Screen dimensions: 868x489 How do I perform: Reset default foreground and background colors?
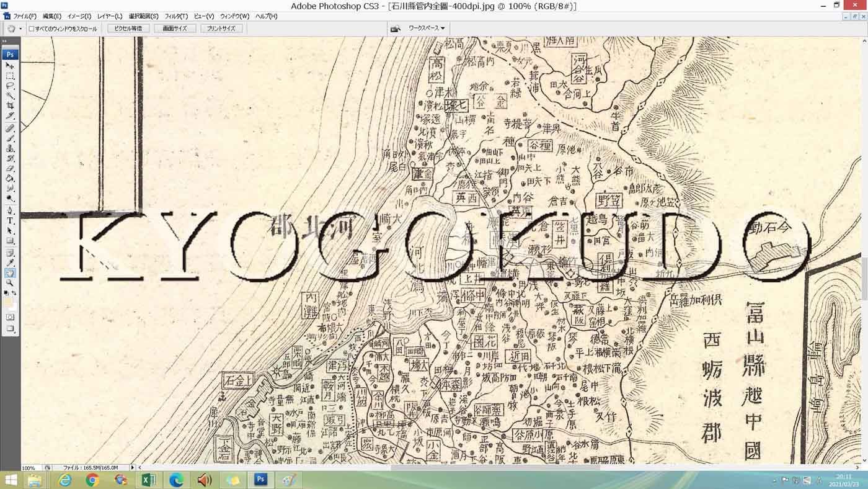tap(6, 293)
